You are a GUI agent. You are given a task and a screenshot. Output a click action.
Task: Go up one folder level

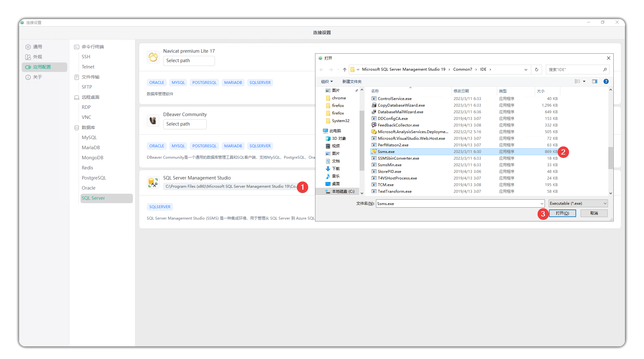click(x=345, y=69)
